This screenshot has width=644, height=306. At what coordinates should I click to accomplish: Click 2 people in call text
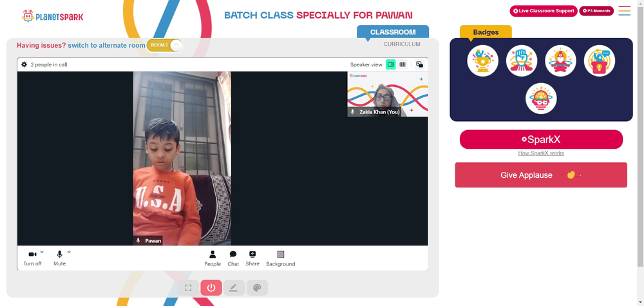(49, 64)
